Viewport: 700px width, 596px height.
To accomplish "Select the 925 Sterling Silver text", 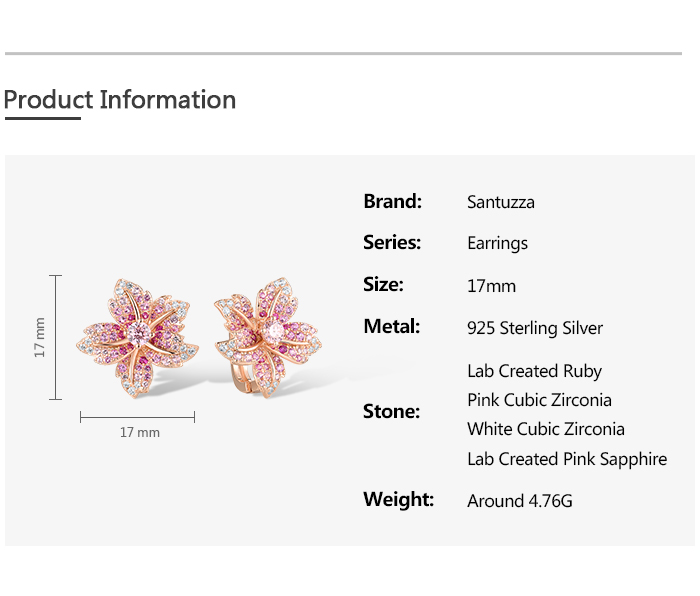I will (535, 328).
